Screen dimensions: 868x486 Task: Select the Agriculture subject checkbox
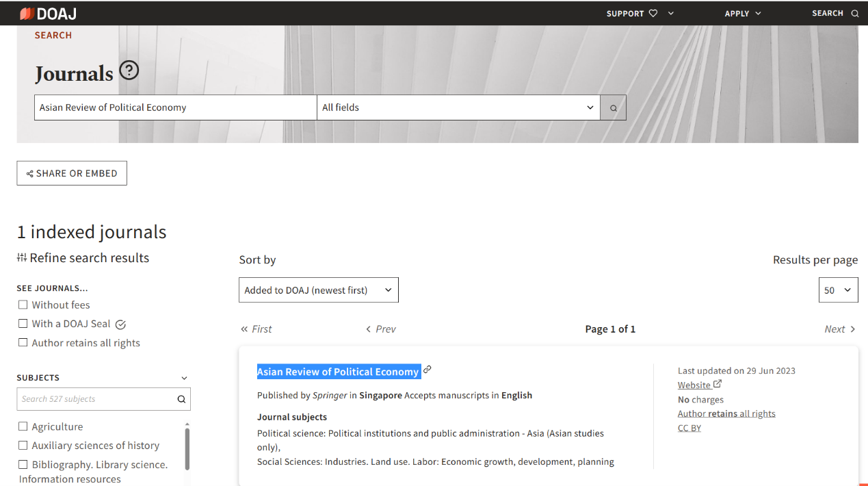pyautogui.click(x=23, y=426)
